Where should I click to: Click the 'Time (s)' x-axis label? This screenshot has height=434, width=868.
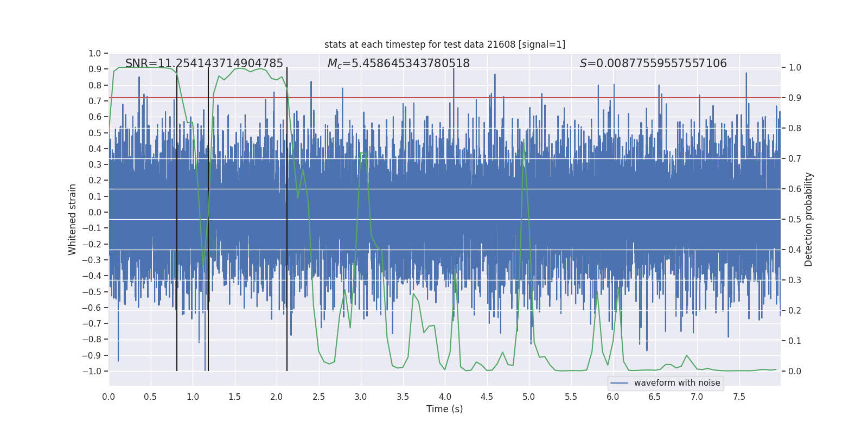click(445, 409)
